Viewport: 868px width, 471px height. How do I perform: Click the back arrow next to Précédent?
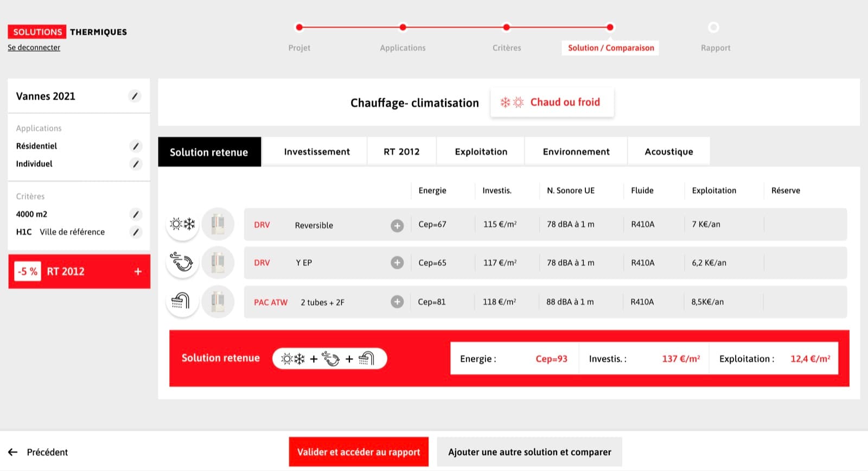tap(13, 452)
